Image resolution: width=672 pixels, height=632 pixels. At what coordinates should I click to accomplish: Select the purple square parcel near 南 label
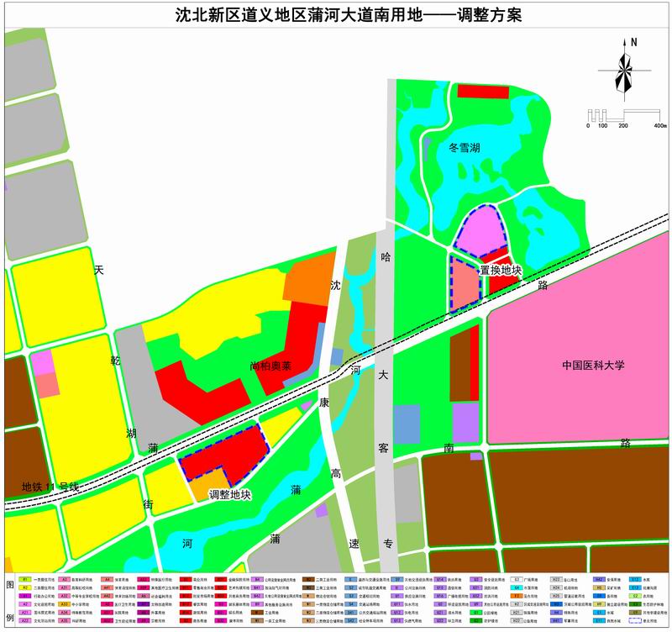[x=465, y=422]
